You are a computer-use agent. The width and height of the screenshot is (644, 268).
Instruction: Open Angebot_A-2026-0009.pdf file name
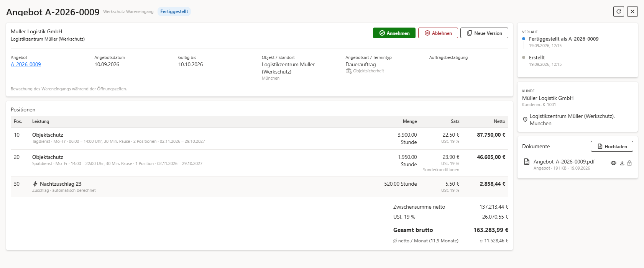coord(564,162)
